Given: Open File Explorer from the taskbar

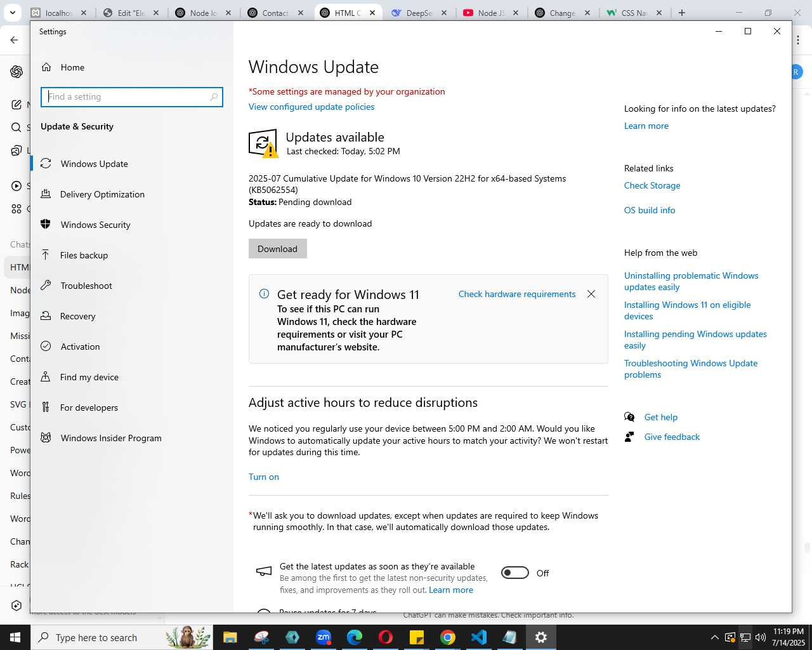Looking at the screenshot, I should pyautogui.click(x=230, y=637).
